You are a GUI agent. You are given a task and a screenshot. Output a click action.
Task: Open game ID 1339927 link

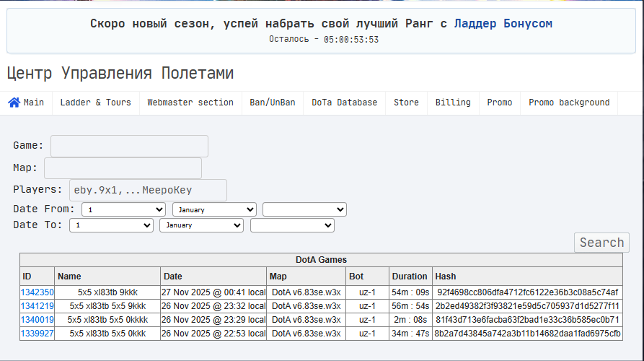(37, 334)
